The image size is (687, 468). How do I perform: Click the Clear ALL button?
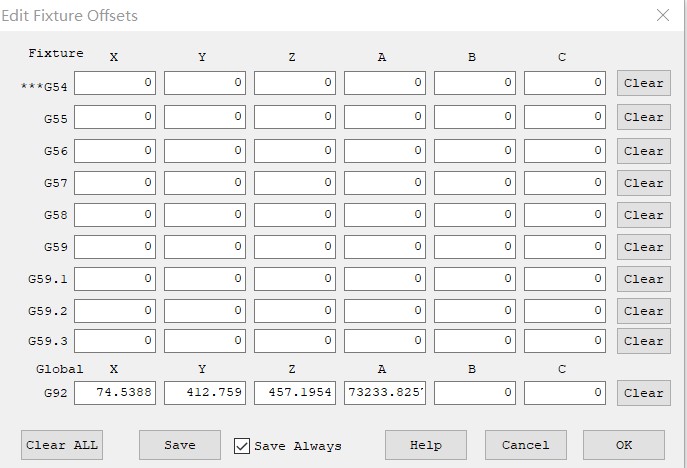(62, 445)
